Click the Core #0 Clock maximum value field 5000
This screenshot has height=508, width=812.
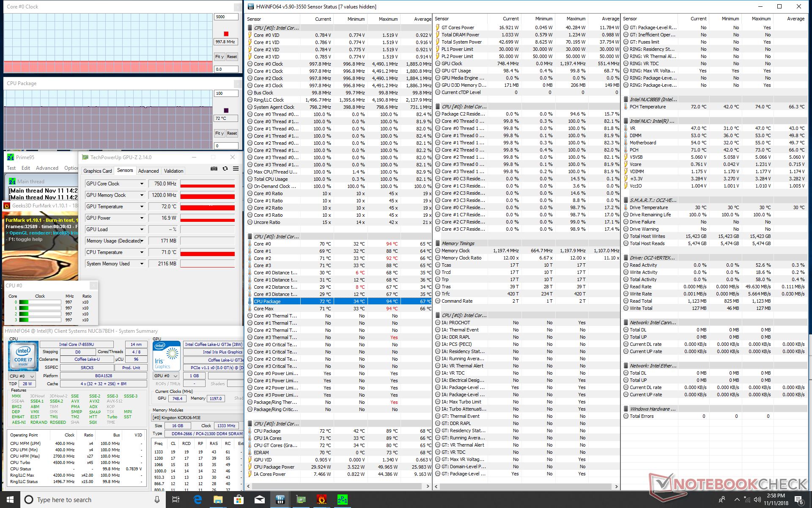[226, 17]
